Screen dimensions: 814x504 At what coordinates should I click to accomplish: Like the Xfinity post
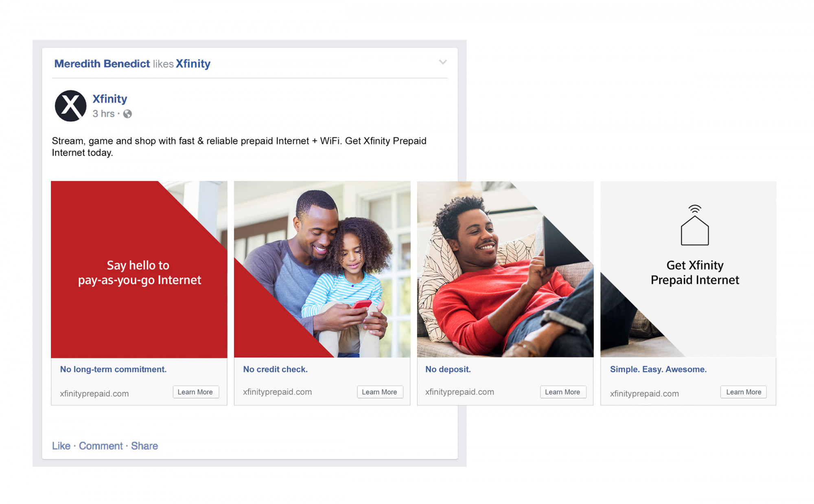click(61, 446)
